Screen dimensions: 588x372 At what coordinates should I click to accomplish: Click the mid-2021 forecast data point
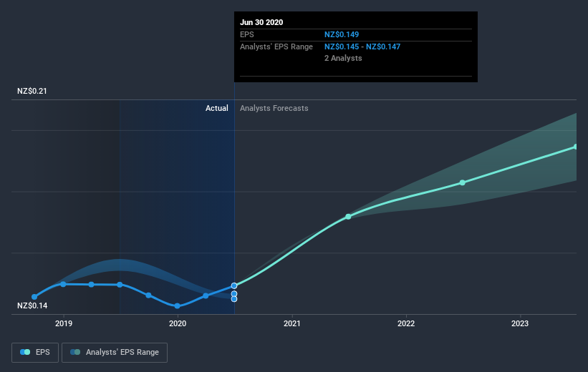coord(348,217)
